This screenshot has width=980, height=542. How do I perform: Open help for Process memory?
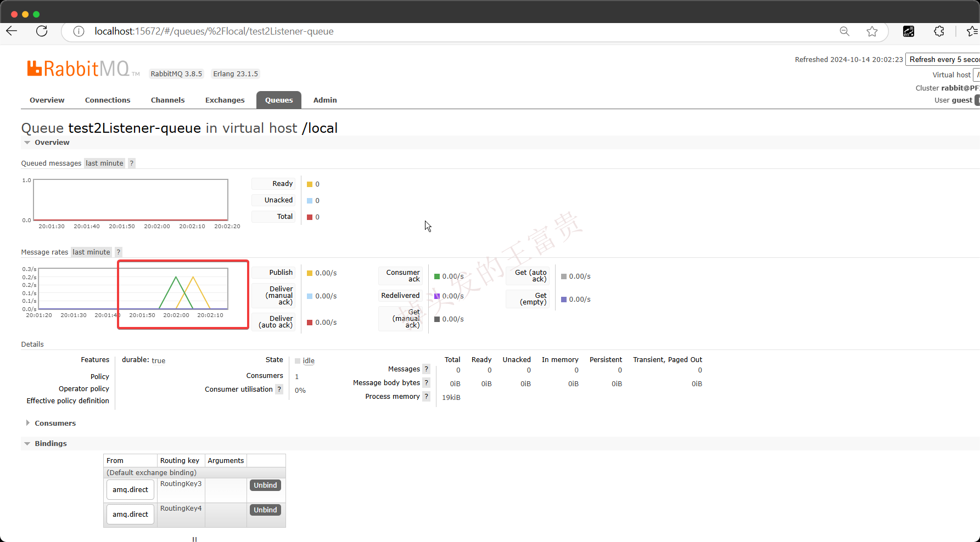tap(427, 396)
